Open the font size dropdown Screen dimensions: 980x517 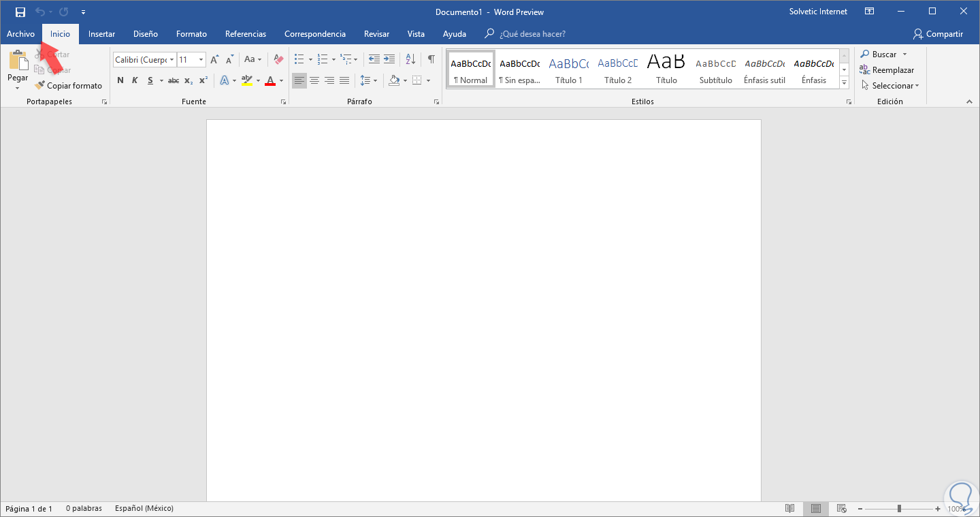(201, 60)
